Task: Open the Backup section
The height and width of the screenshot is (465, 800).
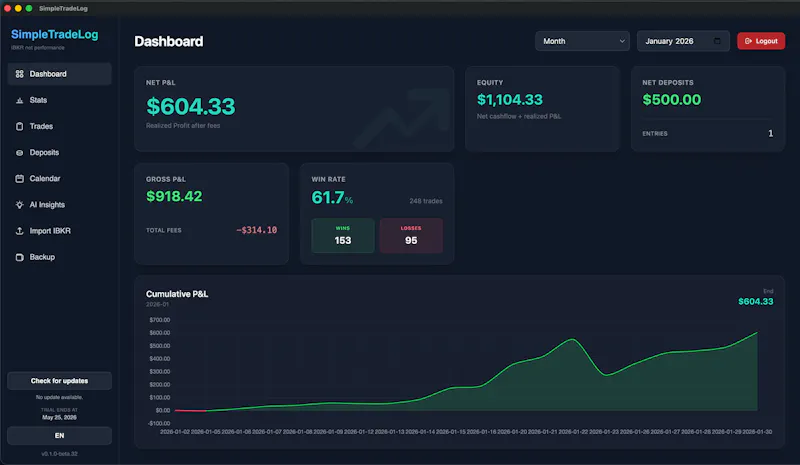Action: pyautogui.click(x=59, y=257)
